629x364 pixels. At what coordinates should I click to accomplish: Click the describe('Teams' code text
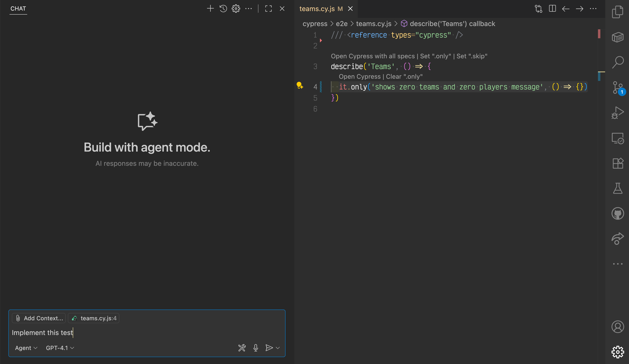(x=363, y=66)
